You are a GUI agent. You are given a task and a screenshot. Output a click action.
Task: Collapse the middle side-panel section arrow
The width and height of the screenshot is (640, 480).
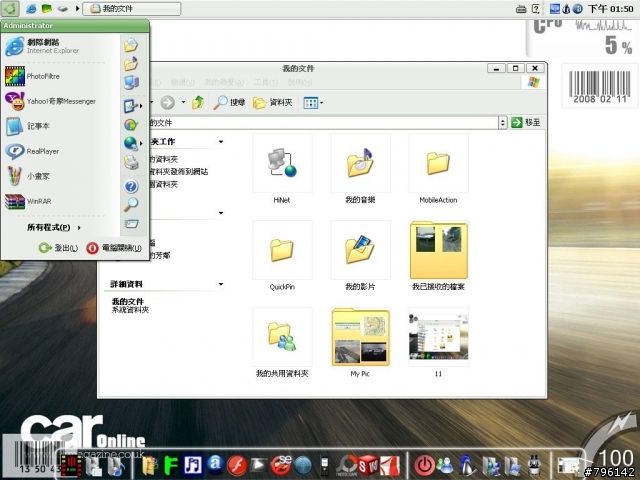tap(221, 213)
